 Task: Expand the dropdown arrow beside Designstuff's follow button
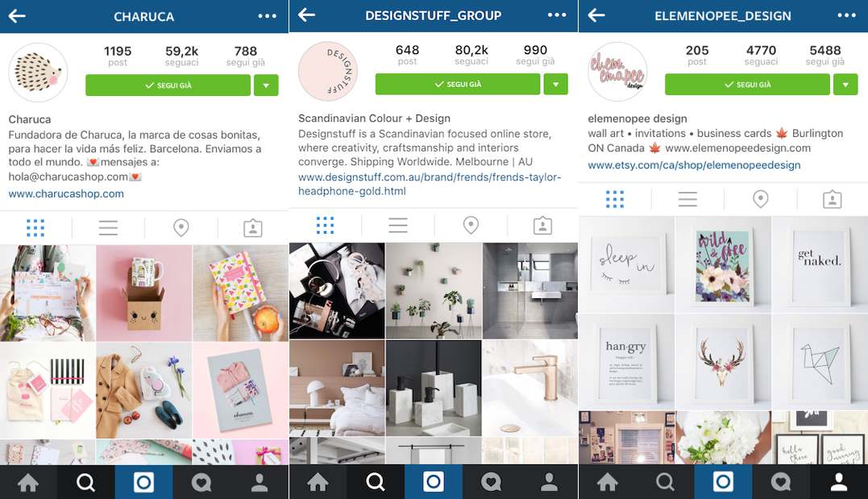point(556,84)
